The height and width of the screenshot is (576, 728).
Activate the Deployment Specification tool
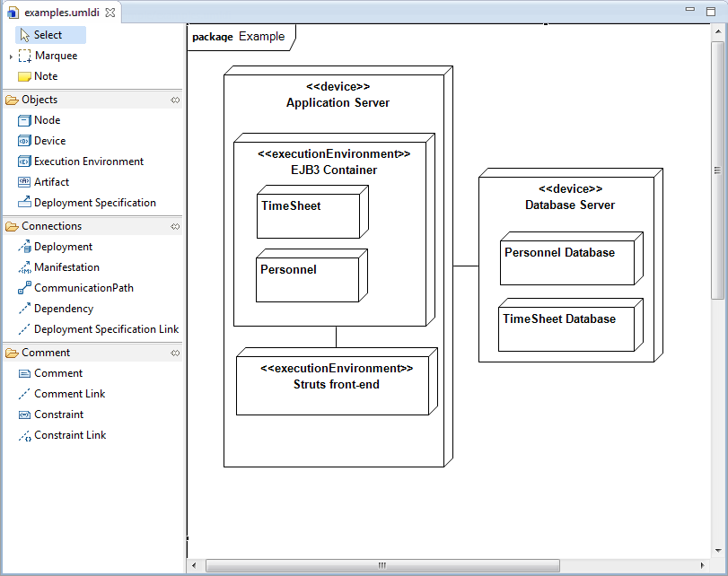pyautogui.click(x=25, y=203)
